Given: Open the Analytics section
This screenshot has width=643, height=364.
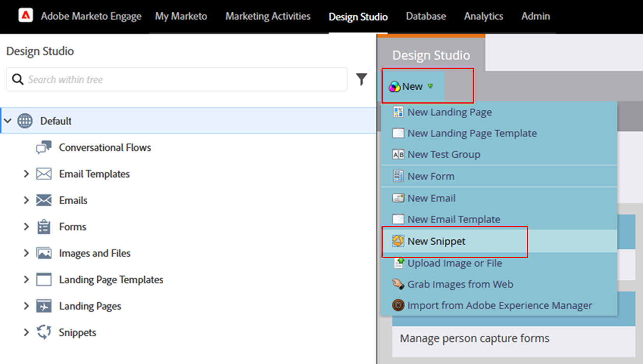Looking at the screenshot, I should click(x=484, y=16).
